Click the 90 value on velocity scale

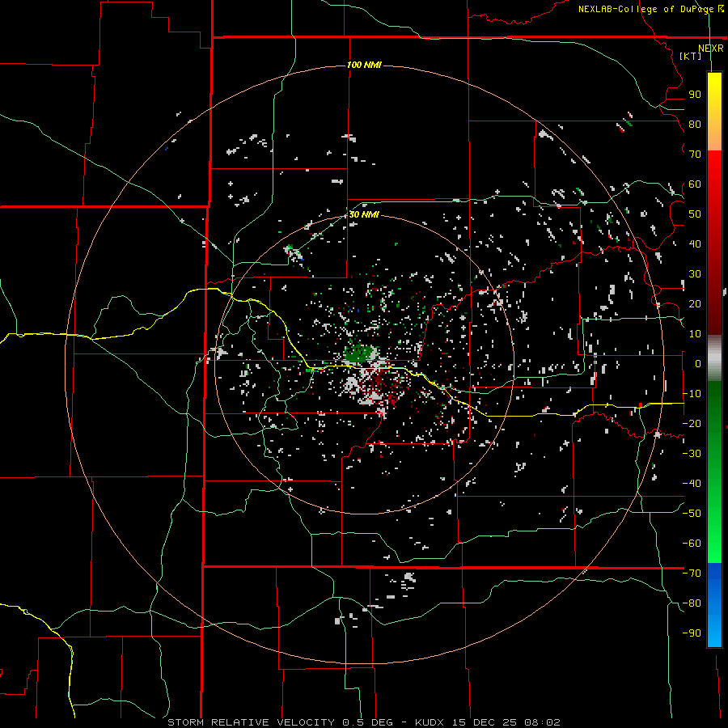click(x=695, y=95)
